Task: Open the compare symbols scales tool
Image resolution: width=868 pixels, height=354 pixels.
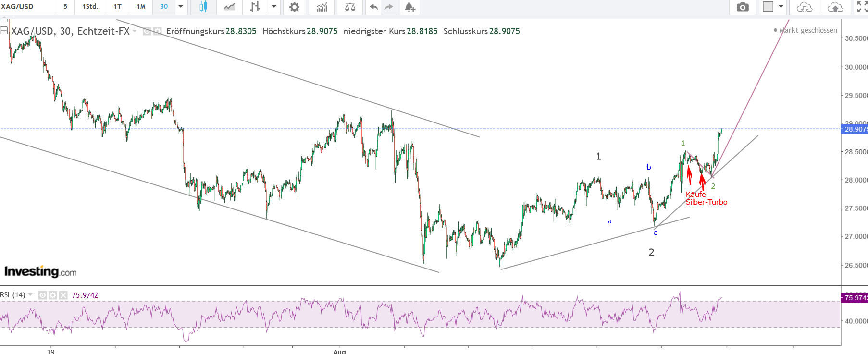Action: click(350, 7)
